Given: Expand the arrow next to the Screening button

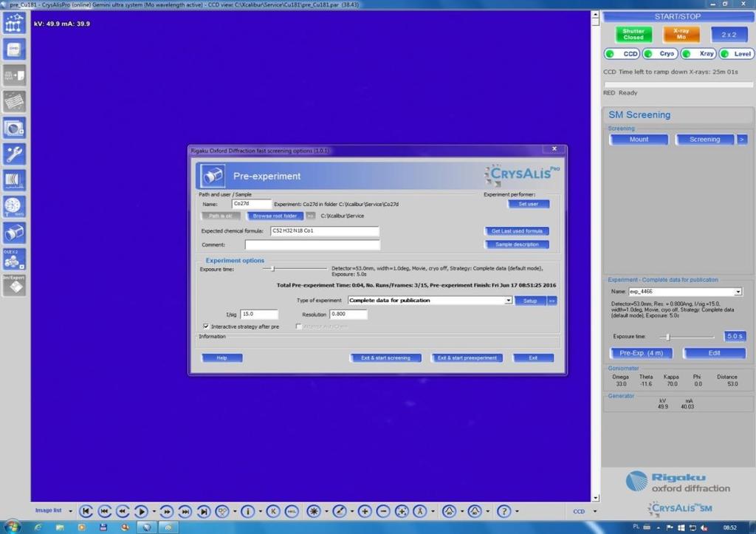Looking at the screenshot, I should 742,140.
